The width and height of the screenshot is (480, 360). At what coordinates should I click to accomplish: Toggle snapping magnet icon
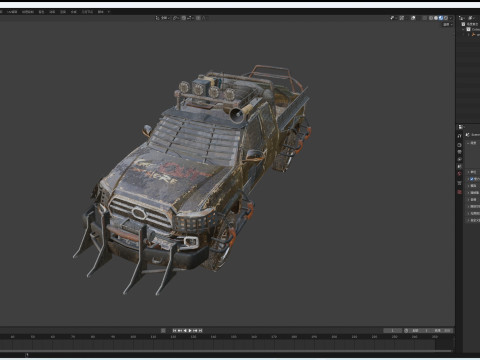click(183, 18)
